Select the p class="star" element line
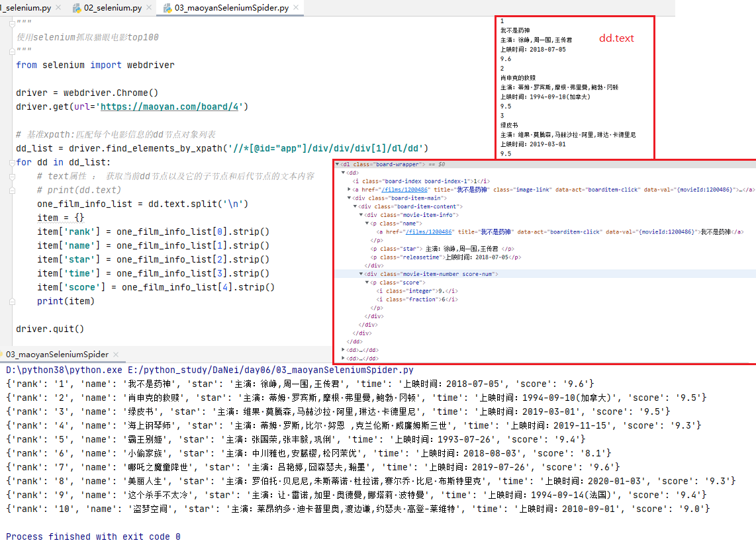Screen dimensions: 756x555 click(x=442, y=249)
